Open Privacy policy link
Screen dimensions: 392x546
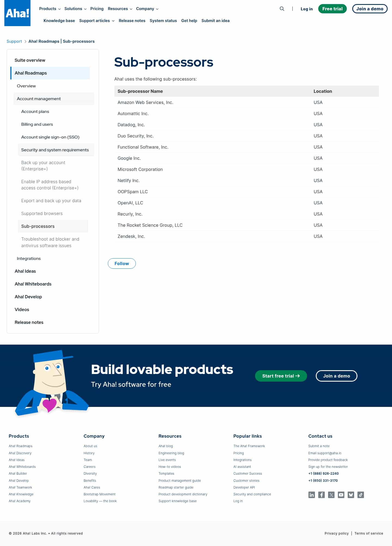[336, 533]
